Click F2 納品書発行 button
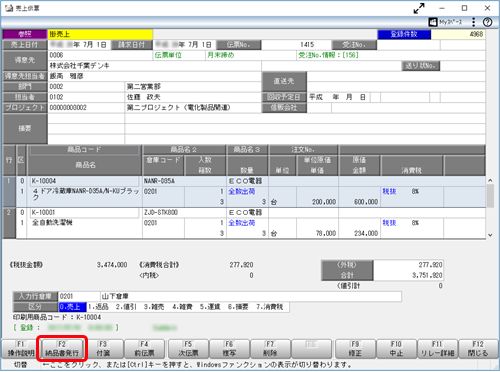 tap(62, 349)
